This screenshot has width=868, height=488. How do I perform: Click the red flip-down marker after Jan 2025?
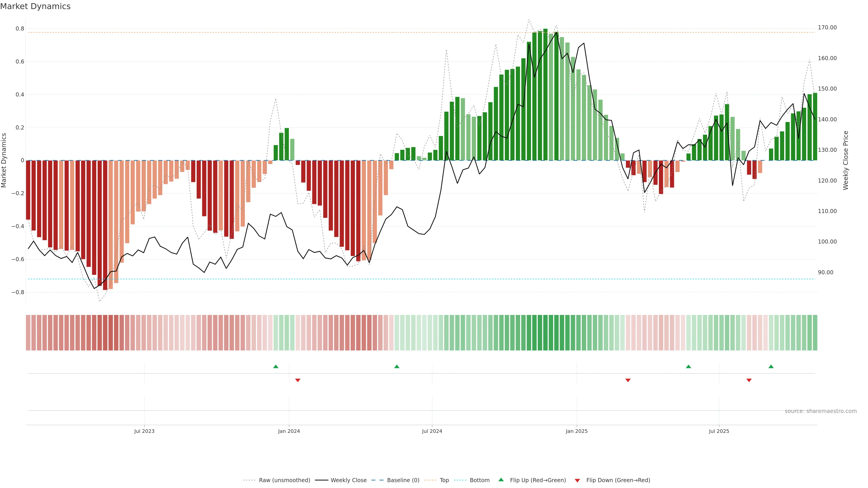pyautogui.click(x=628, y=380)
